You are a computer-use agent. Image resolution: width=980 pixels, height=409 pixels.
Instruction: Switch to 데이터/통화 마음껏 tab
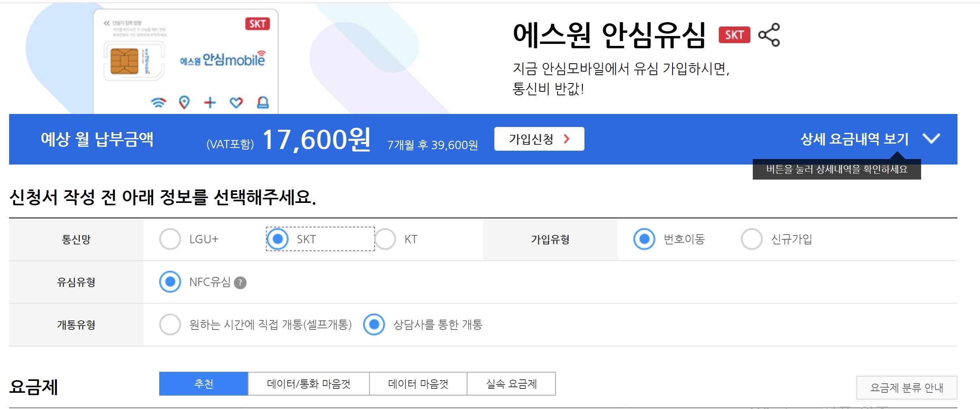[x=309, y=384]
